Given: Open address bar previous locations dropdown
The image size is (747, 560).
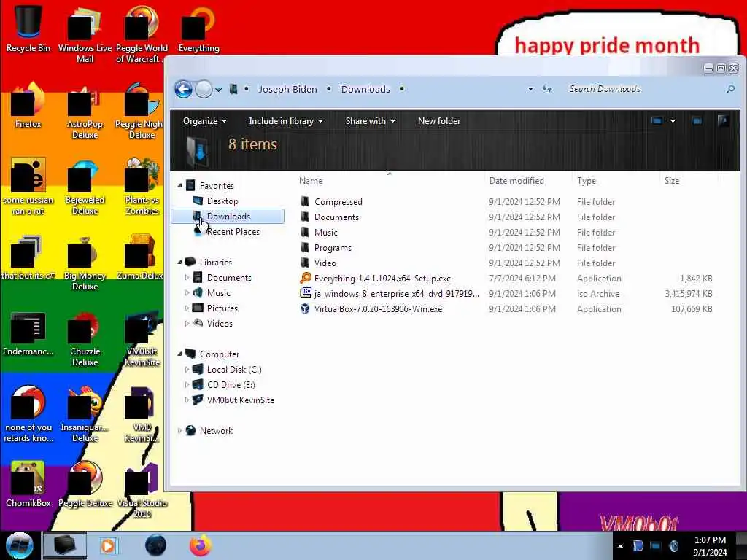Looking at the screenshot, I should [530, 89].
